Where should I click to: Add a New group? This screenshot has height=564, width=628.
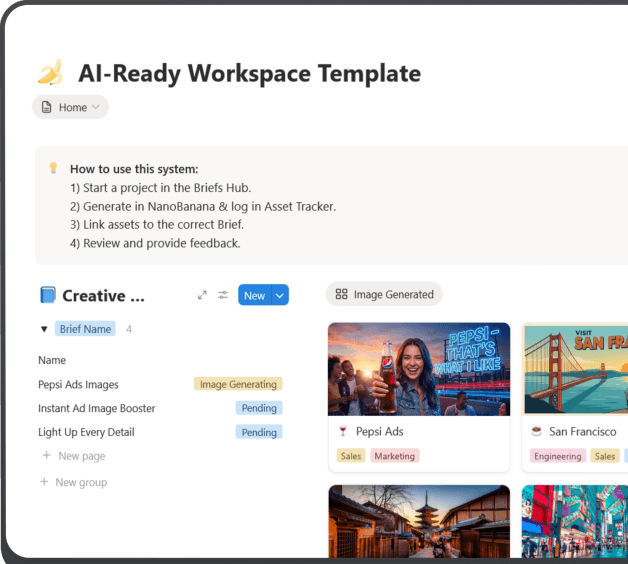tap(74, 482)
